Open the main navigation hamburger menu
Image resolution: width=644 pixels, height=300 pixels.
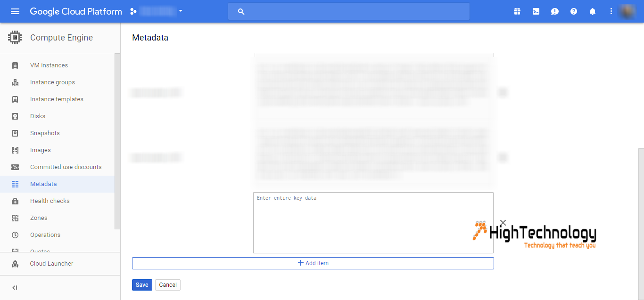tap(15, 11)
